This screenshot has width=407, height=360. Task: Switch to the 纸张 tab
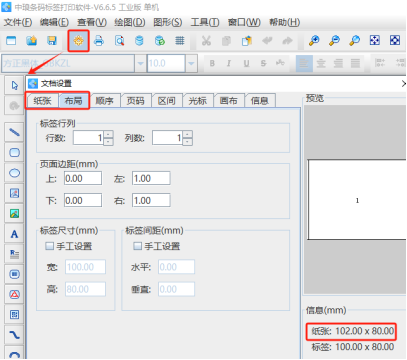(43, 101)
